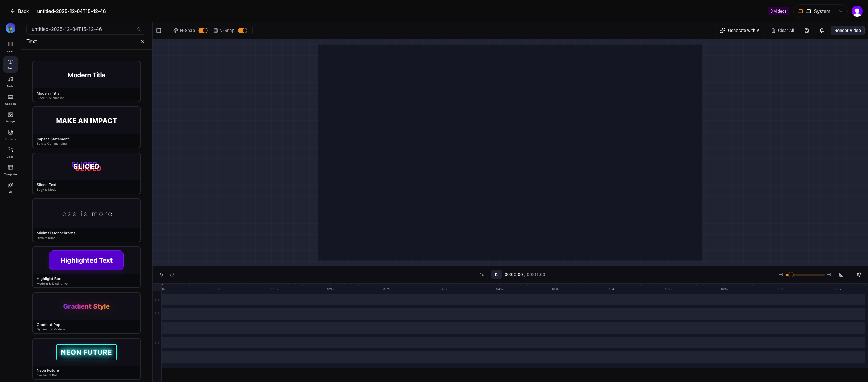Open the 1x playback speed selector
The image size is (868, 382).
(x=482, y=275)
